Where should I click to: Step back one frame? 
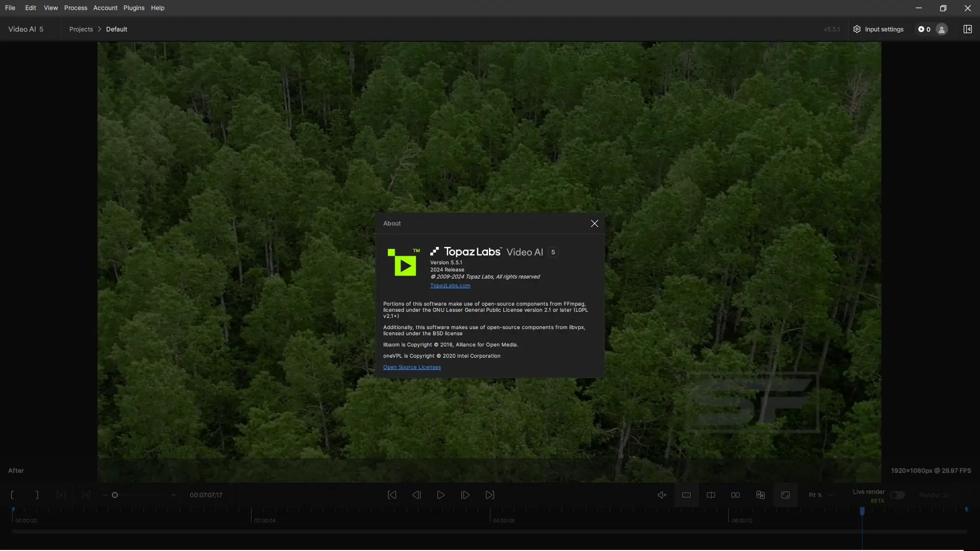(x=416, y=495)
